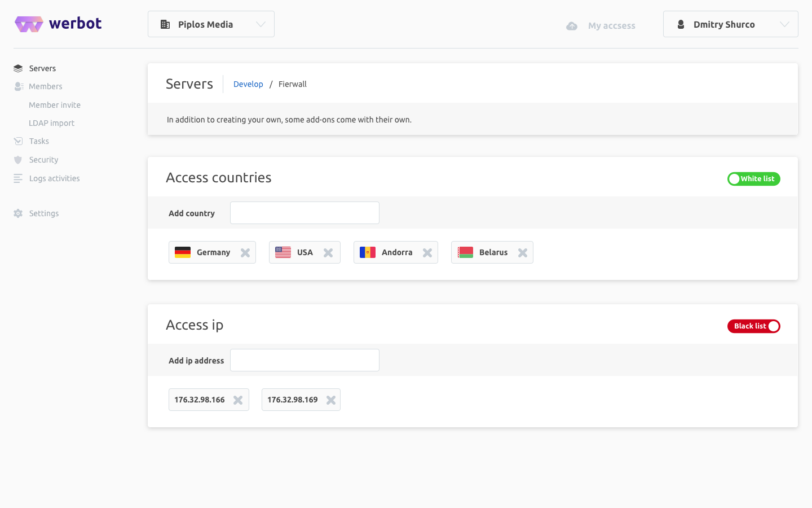Expand the Dmitry Shurco user menu chevron
Viewport: 812px width, 508px height.
pos(784,24)
